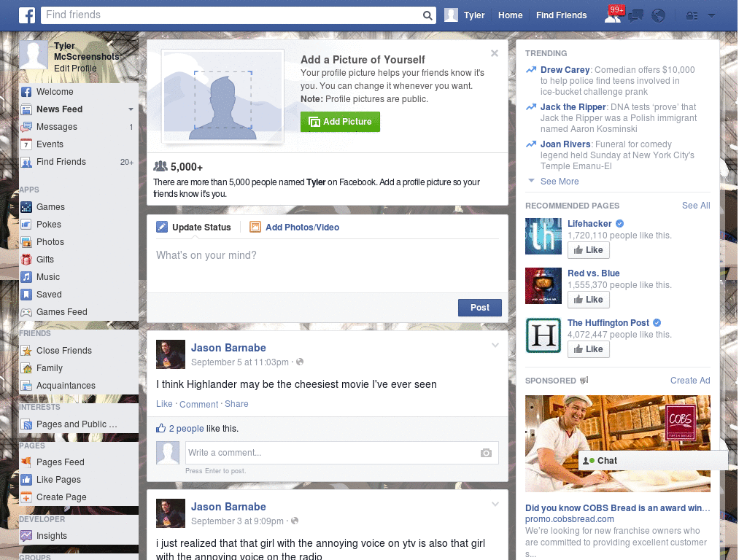Click the Welcome sidebar icon
The image size is (747, 560).
coord(26,92)
